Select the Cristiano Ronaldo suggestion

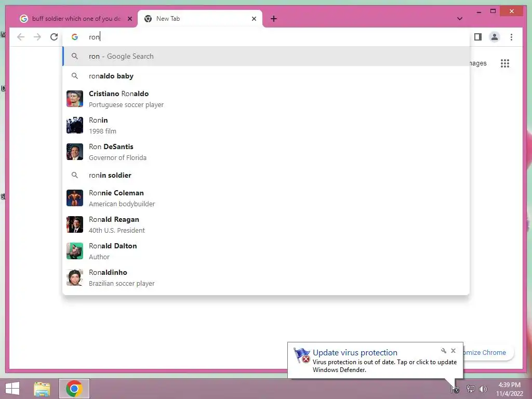(266, 99)
